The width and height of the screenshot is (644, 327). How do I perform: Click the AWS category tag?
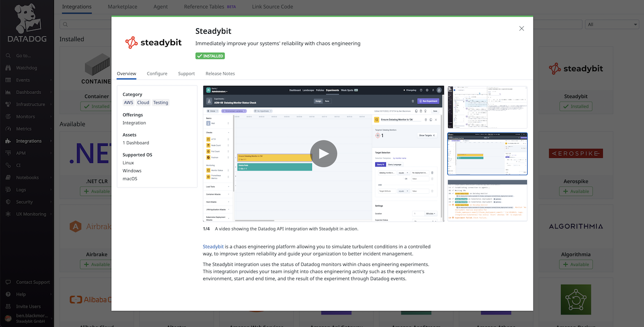[128, 103]
